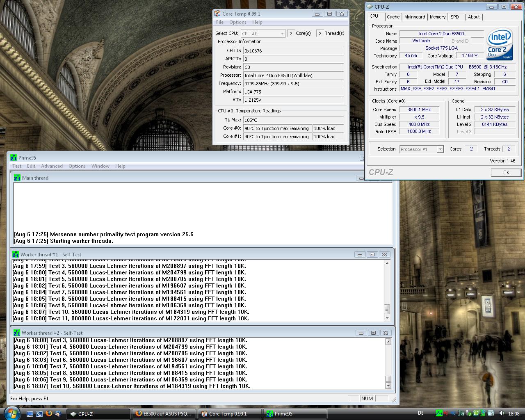525x420 pixels.
Task: Click Prime95 status bar NUM indicator
Action: pos(367,398)
